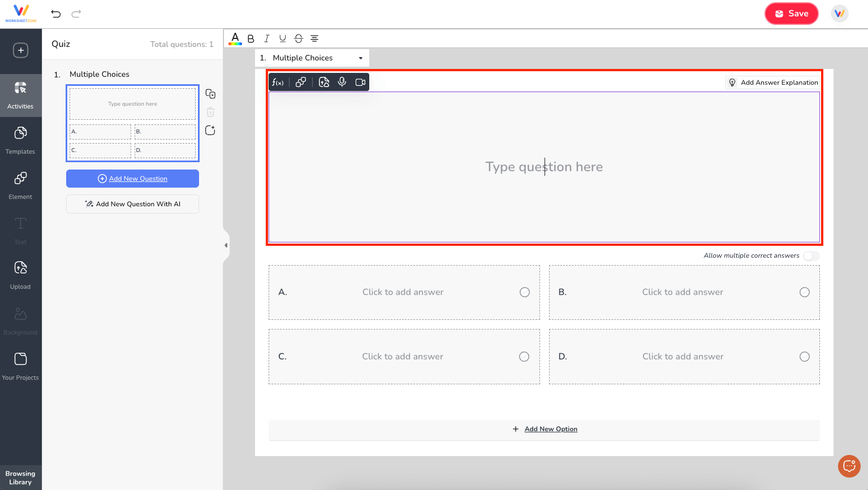Image resolution: width=868 pixels, height=490 pixels.
Task: Toggle underline formatting
Action: (283, 38)
